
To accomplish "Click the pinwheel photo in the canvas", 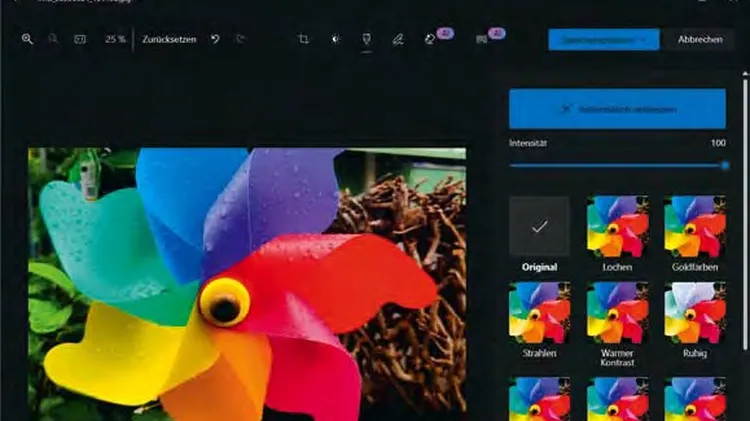I will pos(247,285).
